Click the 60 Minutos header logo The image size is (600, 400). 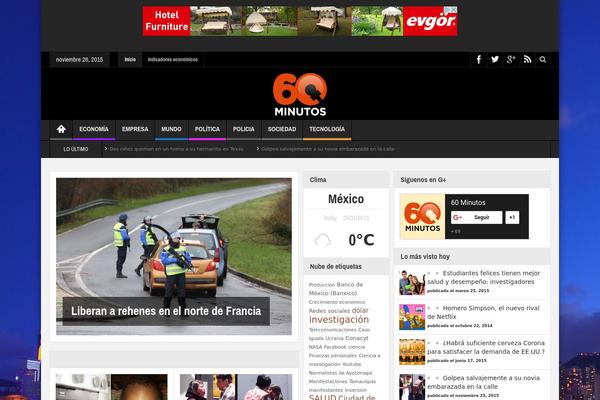click(300, 95)
